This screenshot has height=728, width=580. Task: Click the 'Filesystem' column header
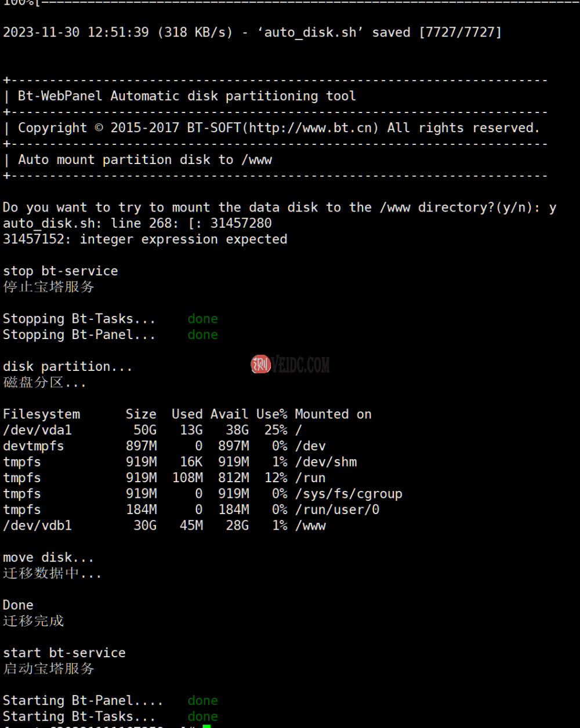click(x=41, y=414)
